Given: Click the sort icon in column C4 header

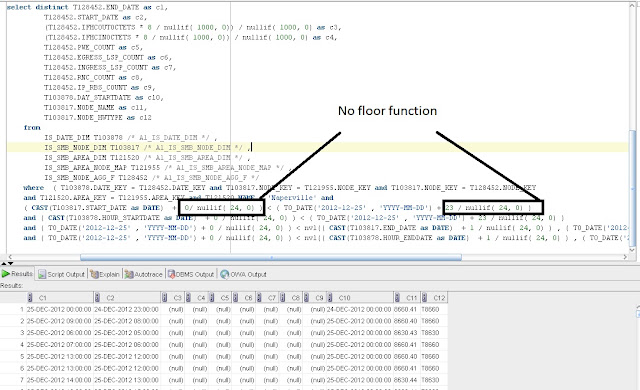Looking at the screenshot, I should coord(188,297).
